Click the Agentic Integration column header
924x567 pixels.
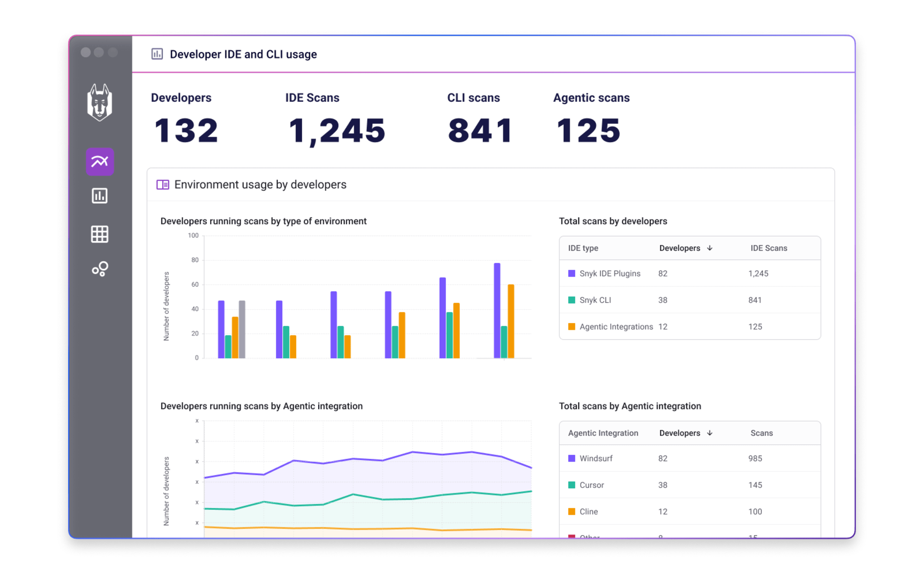(x=603, y=433)
